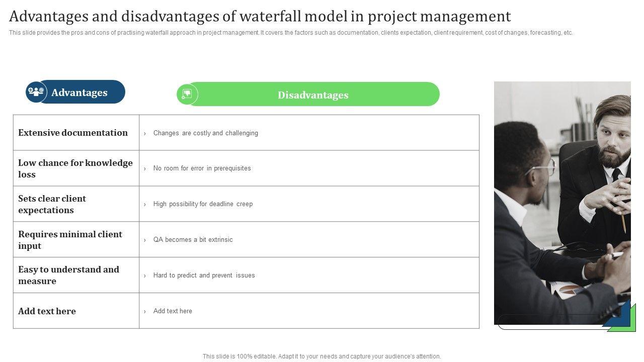Image resolution: width=644 pixels, height=362 pixels.
Task: Select the green Disadvantages header bar
Action: coord(313,95)
